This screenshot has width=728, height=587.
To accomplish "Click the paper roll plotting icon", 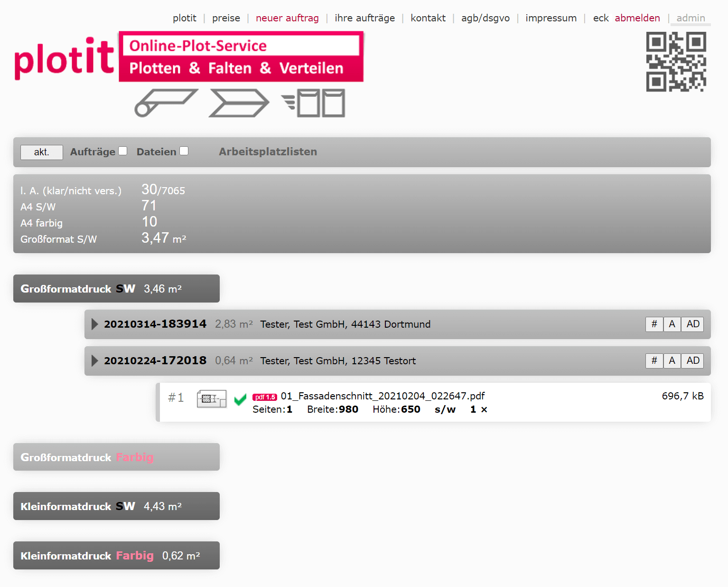I will 166,103.
